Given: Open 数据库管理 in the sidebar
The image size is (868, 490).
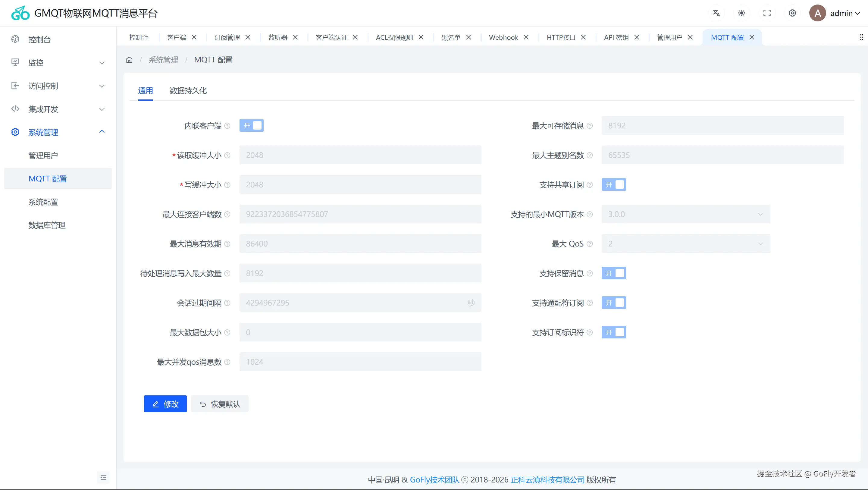Looking at the screenshot, I should pos(58,225).
